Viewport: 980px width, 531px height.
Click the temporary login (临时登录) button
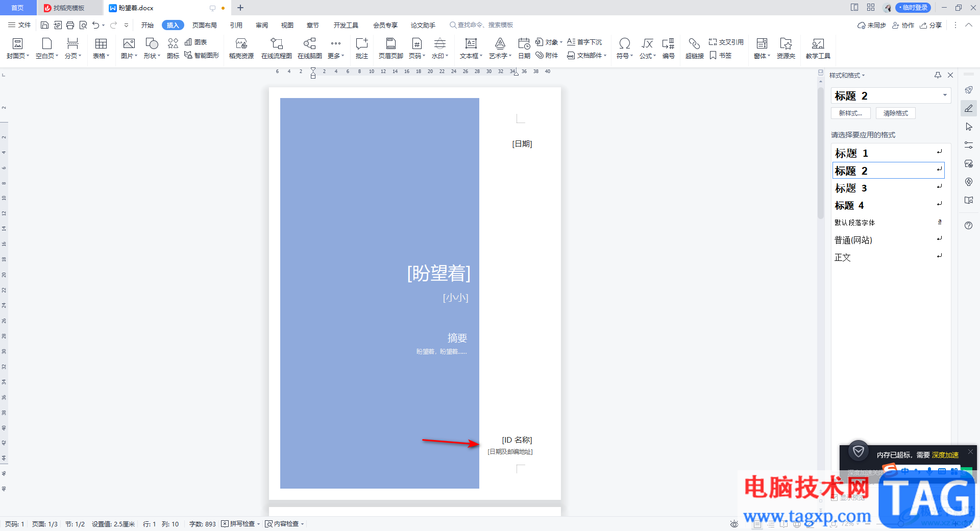click(913, 8)
